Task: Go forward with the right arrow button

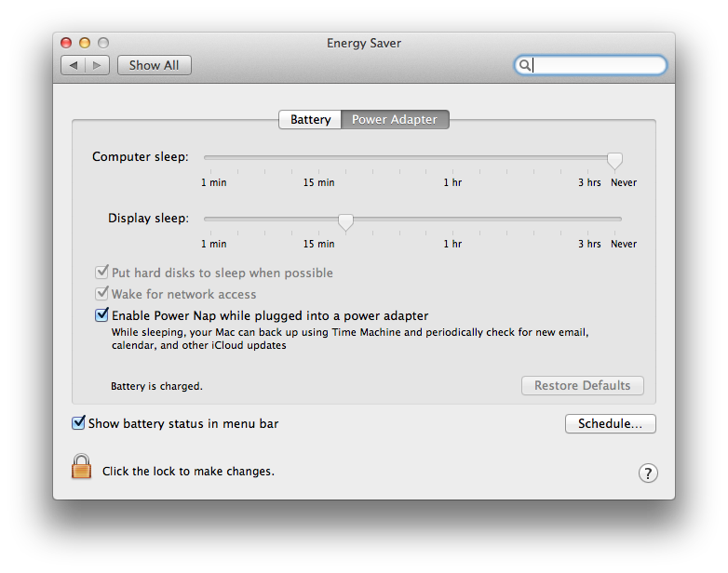Action: [97, 65]
